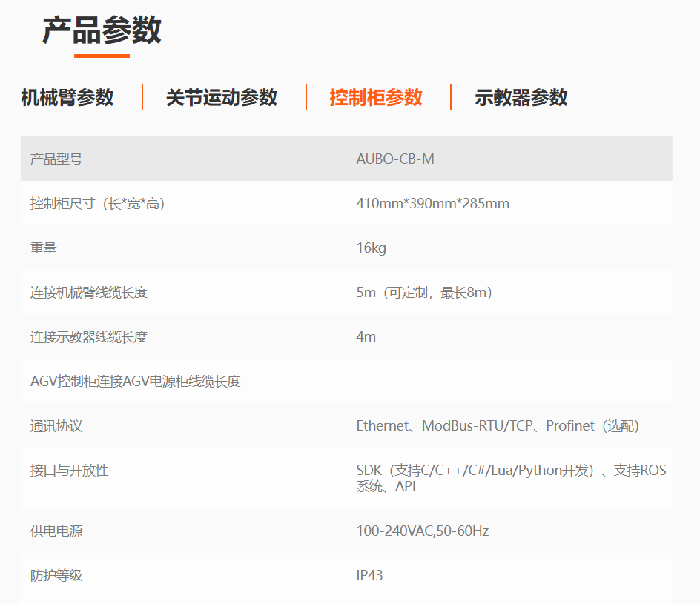Screen dimensions: 700x604
Task: Click the 产品参数 heading
Action: click(x=102, y=30)
